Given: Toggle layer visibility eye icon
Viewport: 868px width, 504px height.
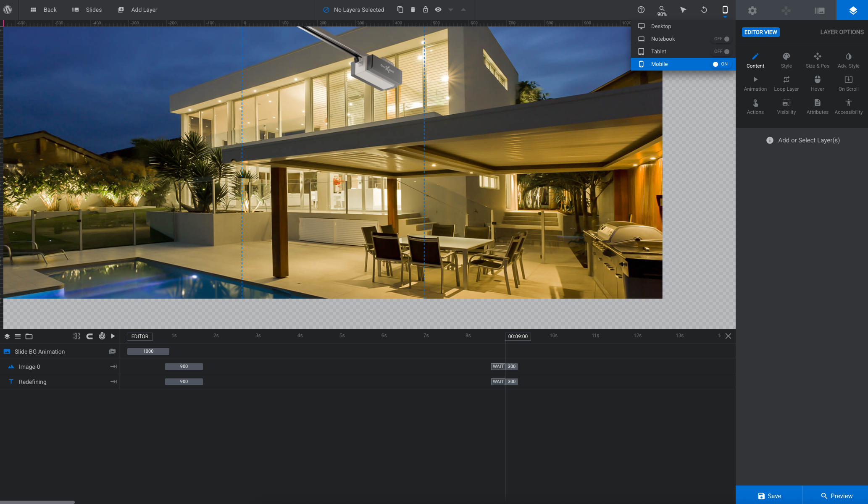Looking at the screenshot, I should click(438, 10).
